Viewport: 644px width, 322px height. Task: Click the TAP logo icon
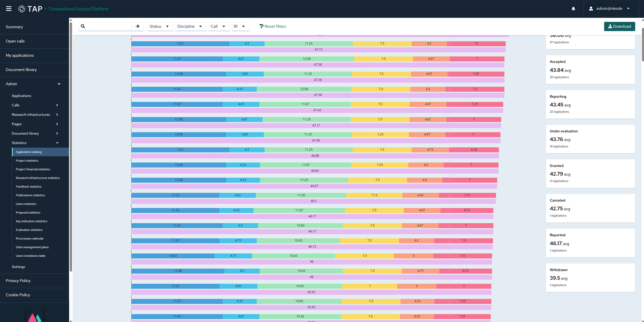(22, 9)
